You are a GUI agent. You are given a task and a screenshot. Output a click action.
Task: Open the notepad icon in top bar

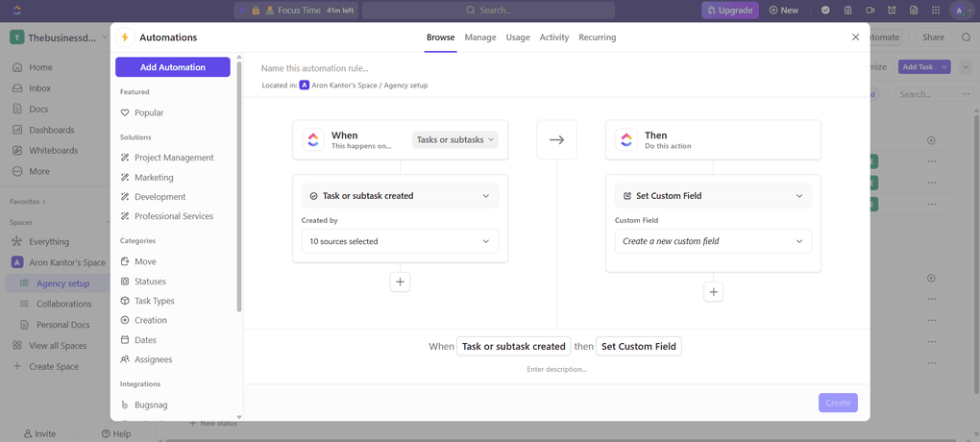coord(848,10)
